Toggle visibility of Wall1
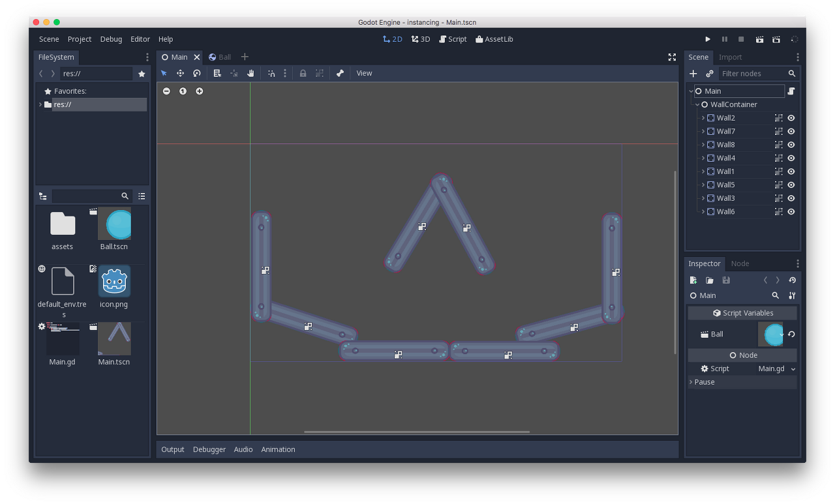Screen dimensions: 835x504 (791, 171)
